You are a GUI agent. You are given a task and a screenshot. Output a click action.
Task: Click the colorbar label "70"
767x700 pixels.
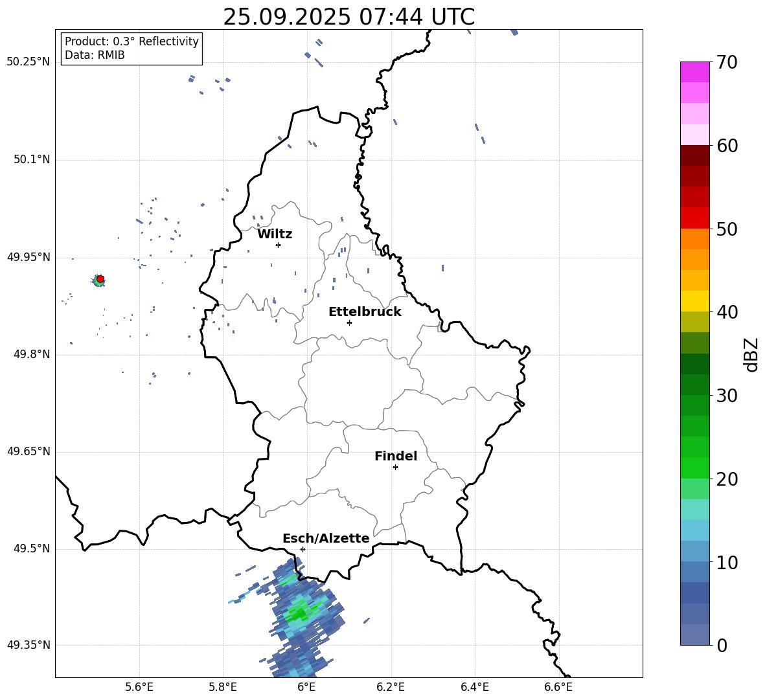[x=727, y=62]
